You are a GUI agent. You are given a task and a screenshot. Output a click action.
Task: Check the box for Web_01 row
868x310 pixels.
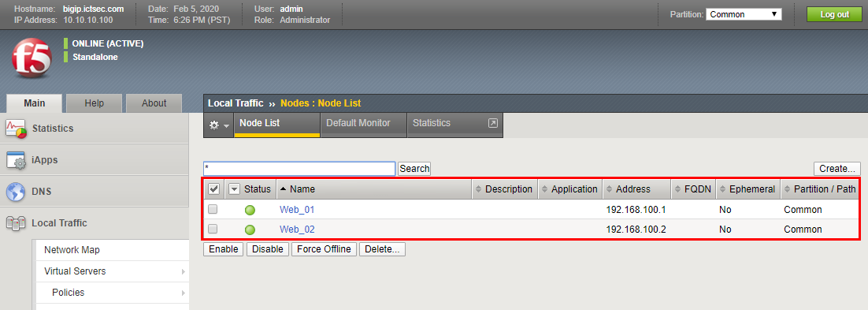(213, 210)
